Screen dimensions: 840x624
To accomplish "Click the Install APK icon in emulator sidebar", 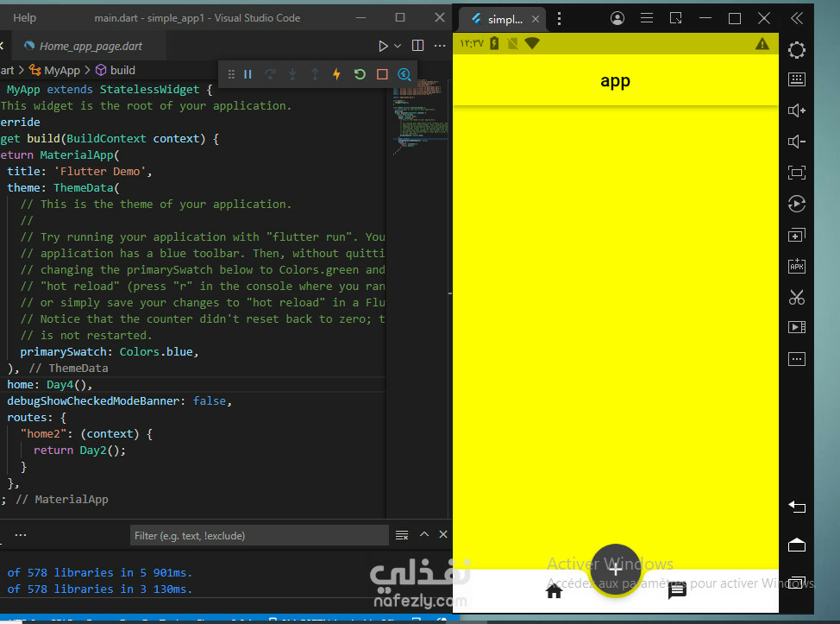I will [x=796, y=267].
